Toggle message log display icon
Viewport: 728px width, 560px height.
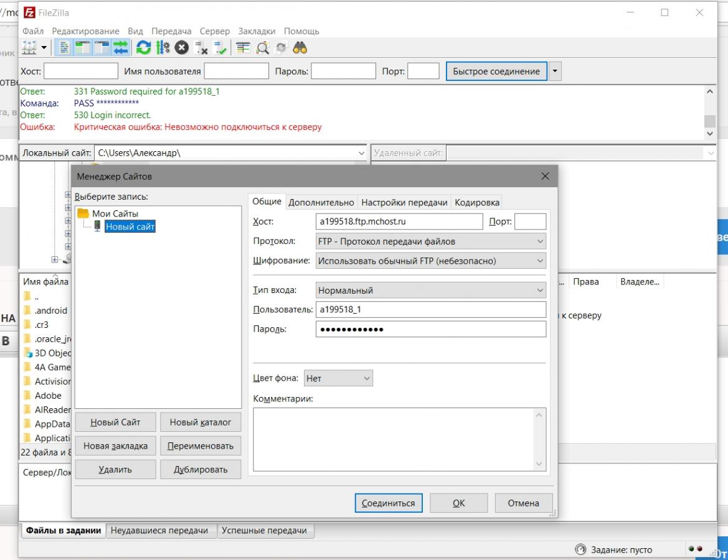pyautogui.click(x=64, y=47)
